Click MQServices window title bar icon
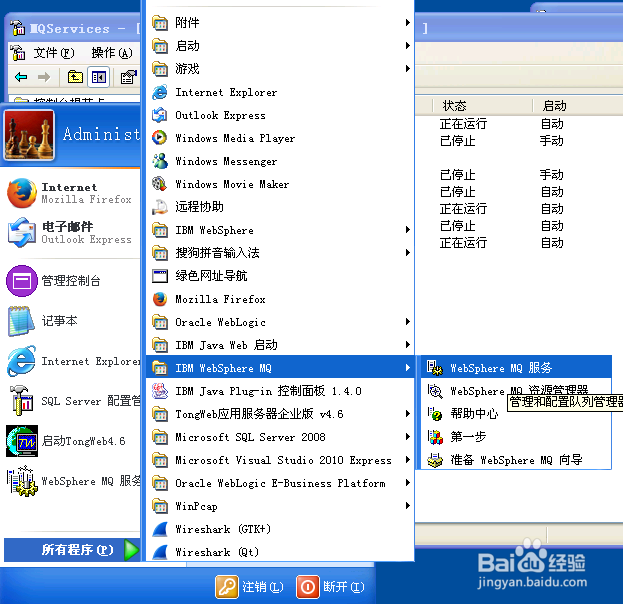Screen dimensions: 623x604 click(x=17, y=28)
